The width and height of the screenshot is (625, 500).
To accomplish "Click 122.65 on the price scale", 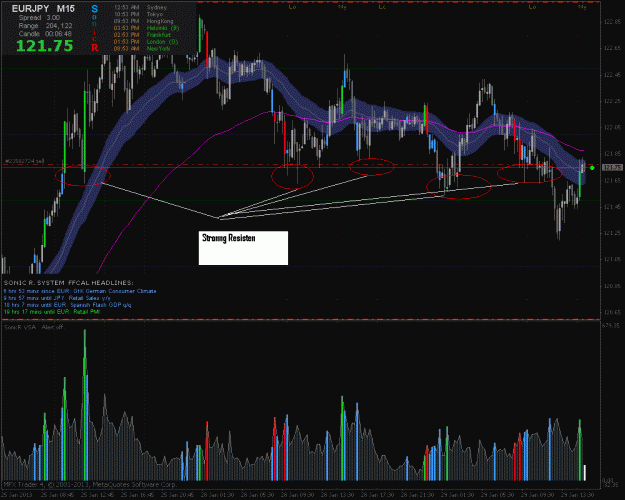I will 612,48.
